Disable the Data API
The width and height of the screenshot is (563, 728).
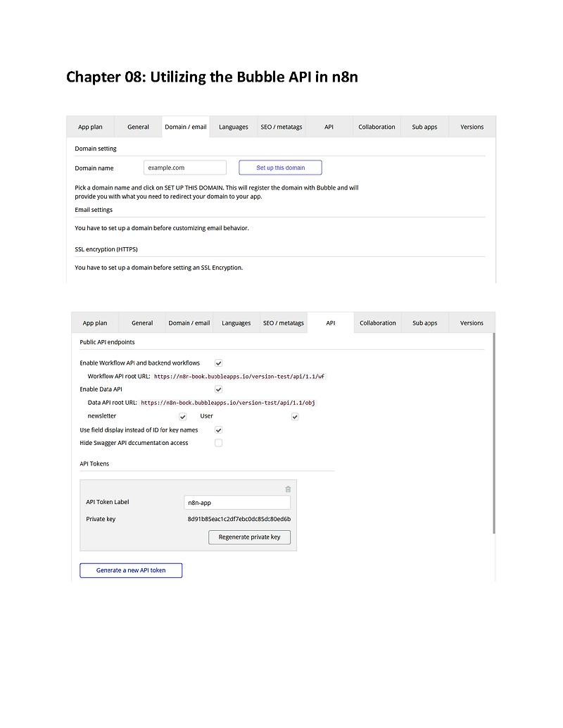(218, 389)
